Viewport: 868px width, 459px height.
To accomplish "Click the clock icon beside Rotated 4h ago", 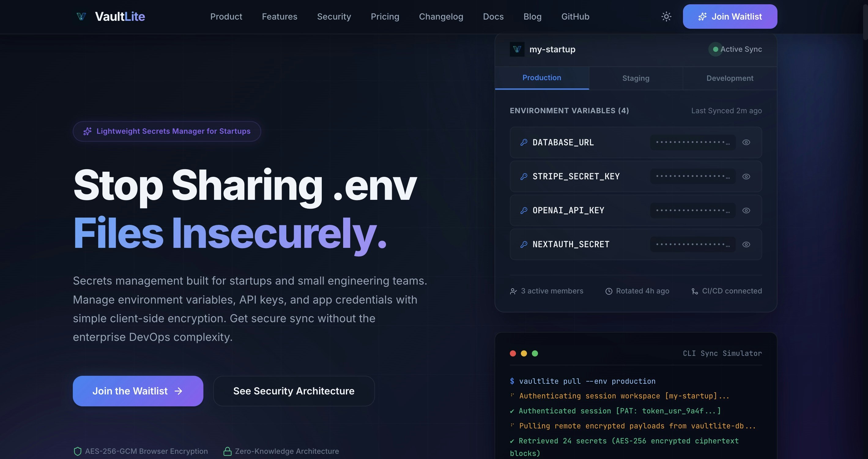I will pyautogui.click(x=609, y=291).
